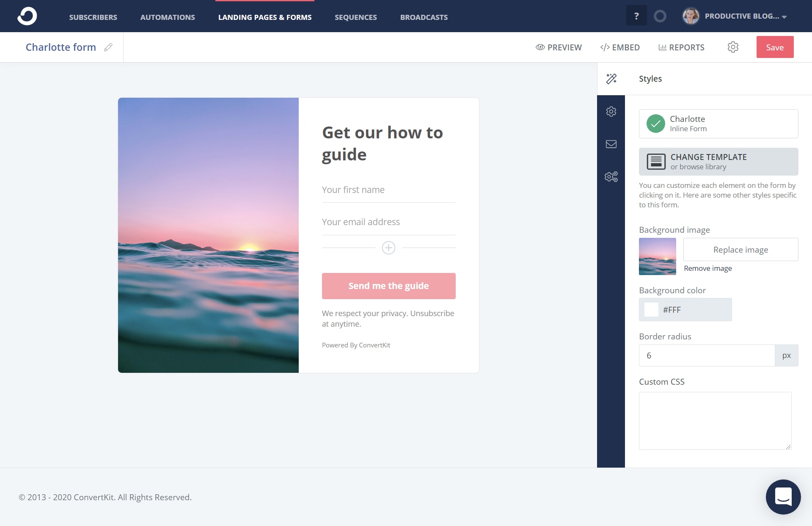Viewport: 812px width, 526px height.
Task: Open the incentive email envelope icon
Action: [x=611, y=144]
